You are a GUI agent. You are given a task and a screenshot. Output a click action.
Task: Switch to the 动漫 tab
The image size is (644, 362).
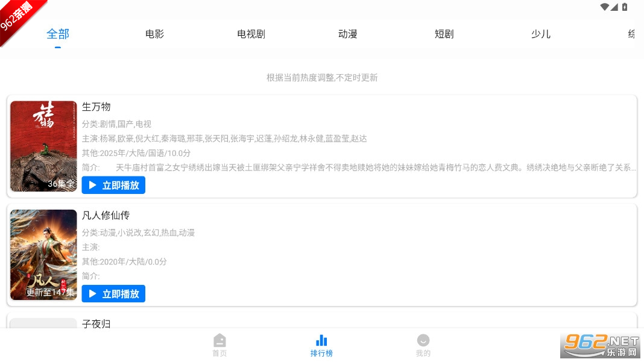[347, 34]
